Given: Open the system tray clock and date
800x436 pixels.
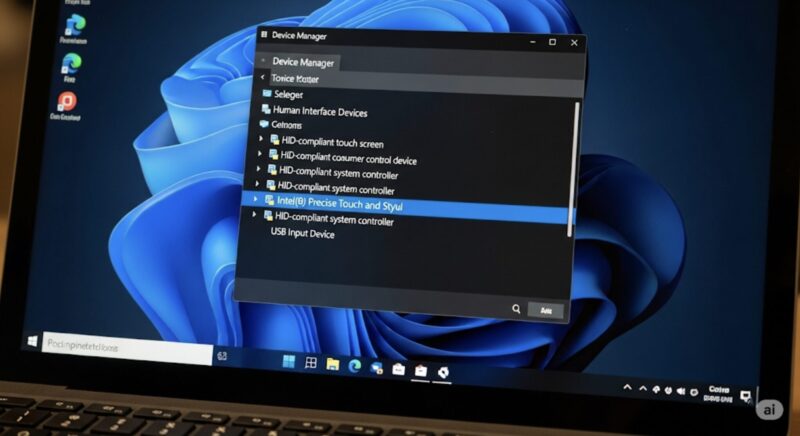Looking at the screenshot, I should [718, 394].
